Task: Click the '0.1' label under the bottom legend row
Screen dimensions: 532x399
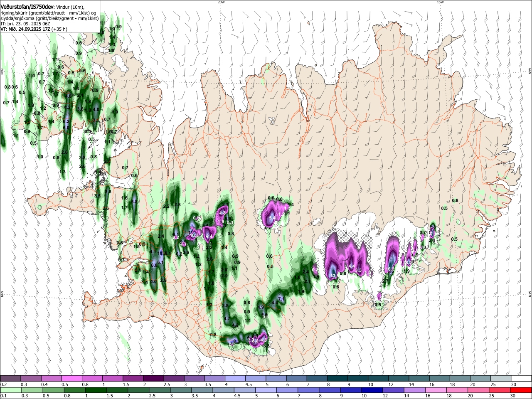Action: pyautogui.click(x=3, y=396)
